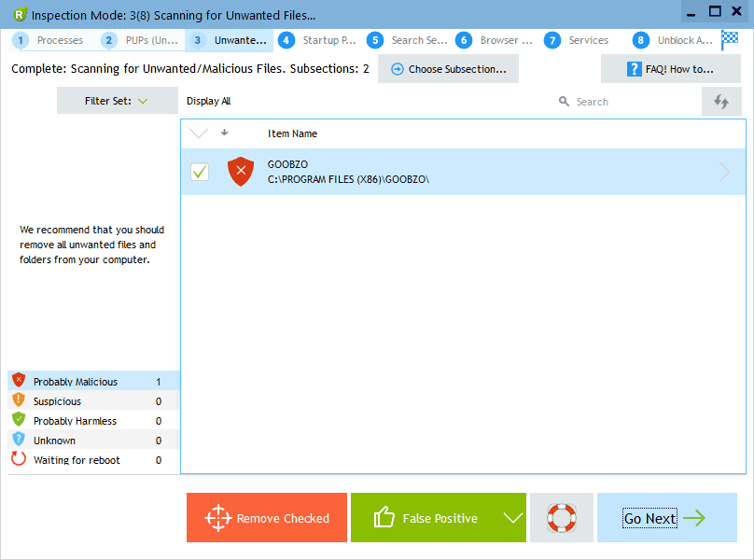
Task: Click the Remove Checked button
Action: click(x=266, y=517)
